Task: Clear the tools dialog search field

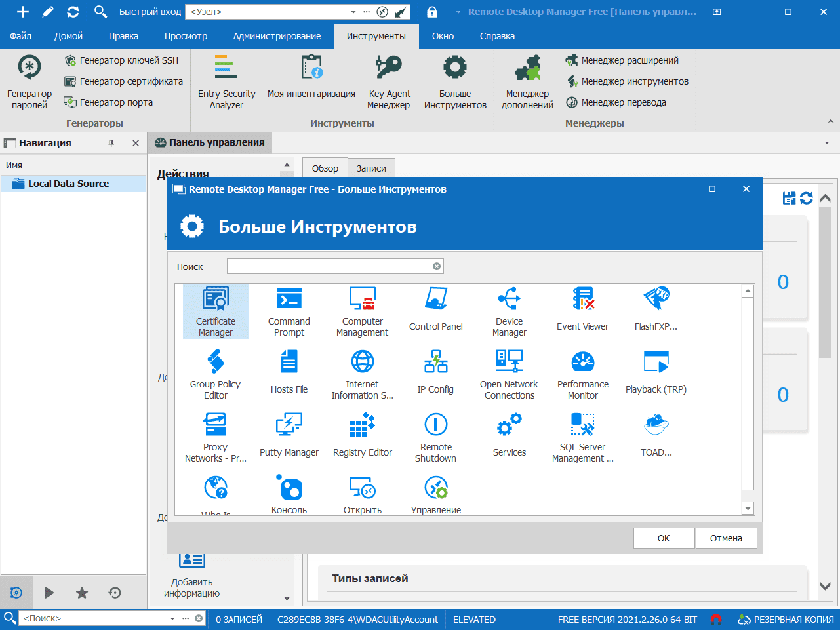Action: [437, 266]
